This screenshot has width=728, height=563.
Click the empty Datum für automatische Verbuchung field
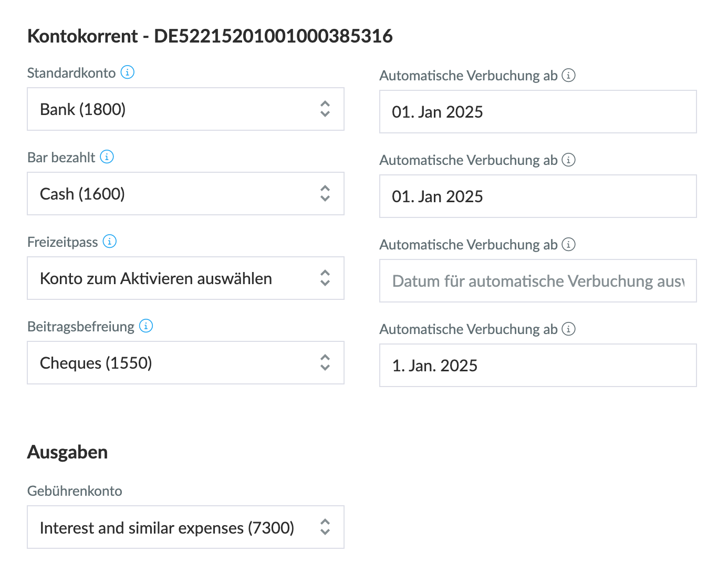point(538,281)
